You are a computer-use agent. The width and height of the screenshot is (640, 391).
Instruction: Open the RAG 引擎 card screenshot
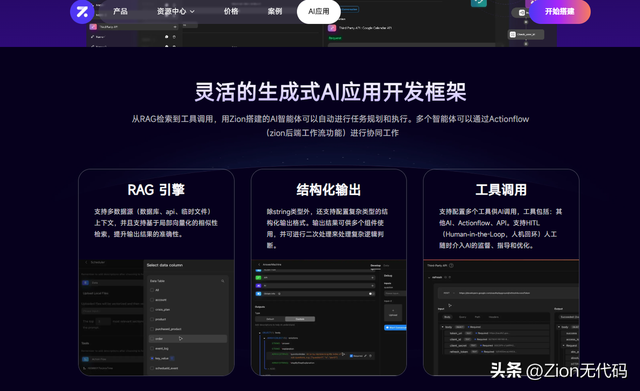pos(156,317)
